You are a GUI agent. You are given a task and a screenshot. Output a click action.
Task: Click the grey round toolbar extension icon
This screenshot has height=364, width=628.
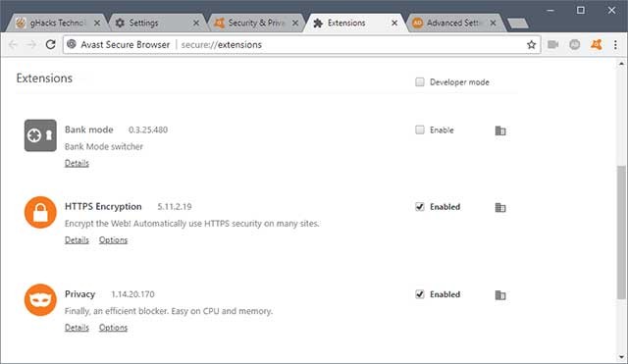pos(575,44)
